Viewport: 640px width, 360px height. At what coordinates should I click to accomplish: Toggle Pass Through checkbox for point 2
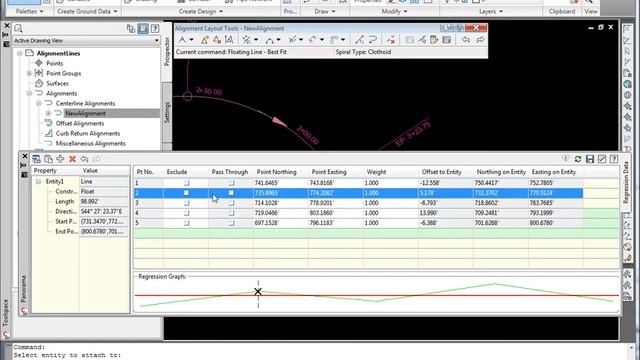tap(231, 193)
